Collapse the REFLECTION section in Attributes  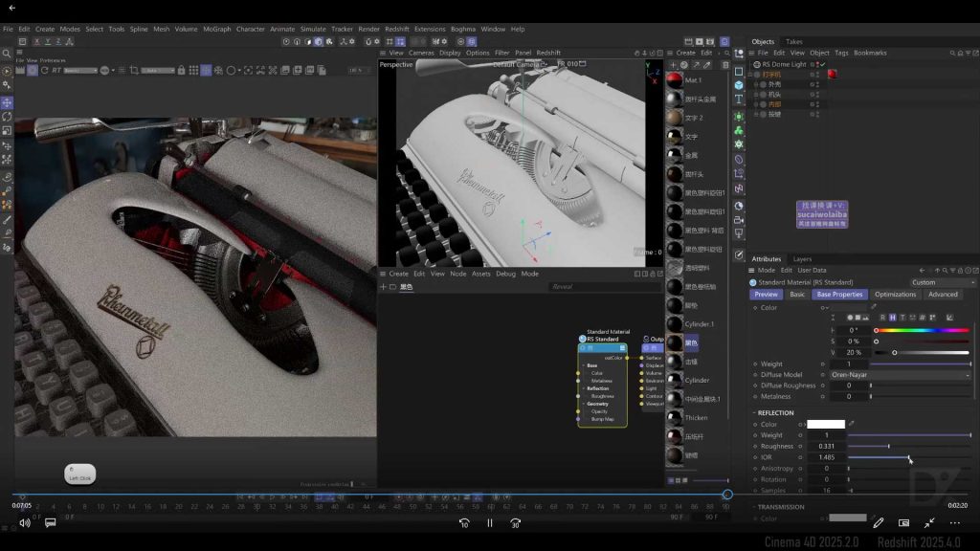point(754,413)
